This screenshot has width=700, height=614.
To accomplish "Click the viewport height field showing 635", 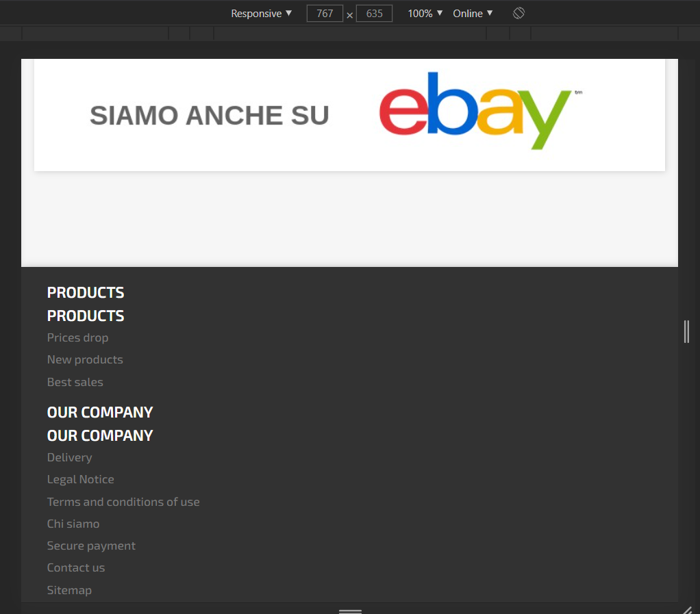I will click(374, 14).
